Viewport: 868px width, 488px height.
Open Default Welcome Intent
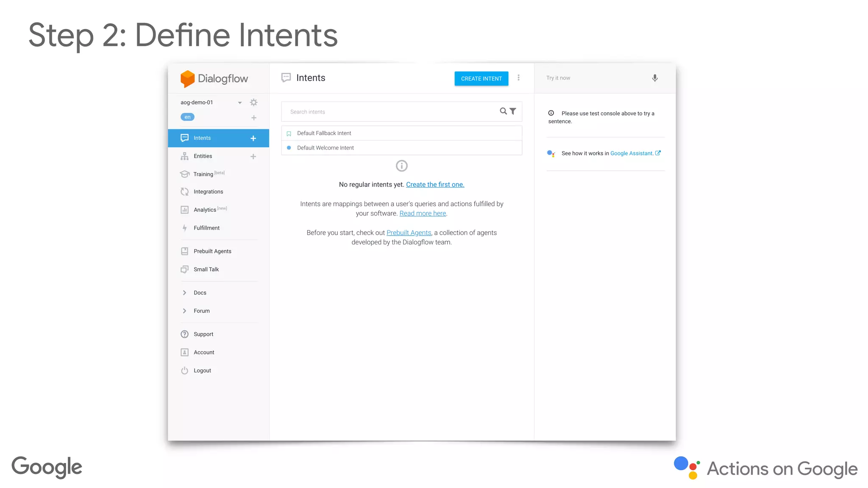point(401,148)
